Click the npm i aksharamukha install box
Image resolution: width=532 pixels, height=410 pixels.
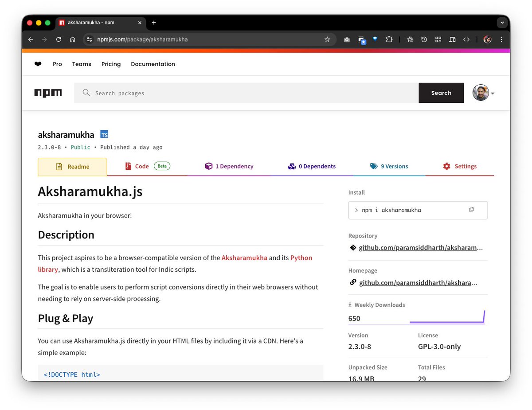pos(418,210)
